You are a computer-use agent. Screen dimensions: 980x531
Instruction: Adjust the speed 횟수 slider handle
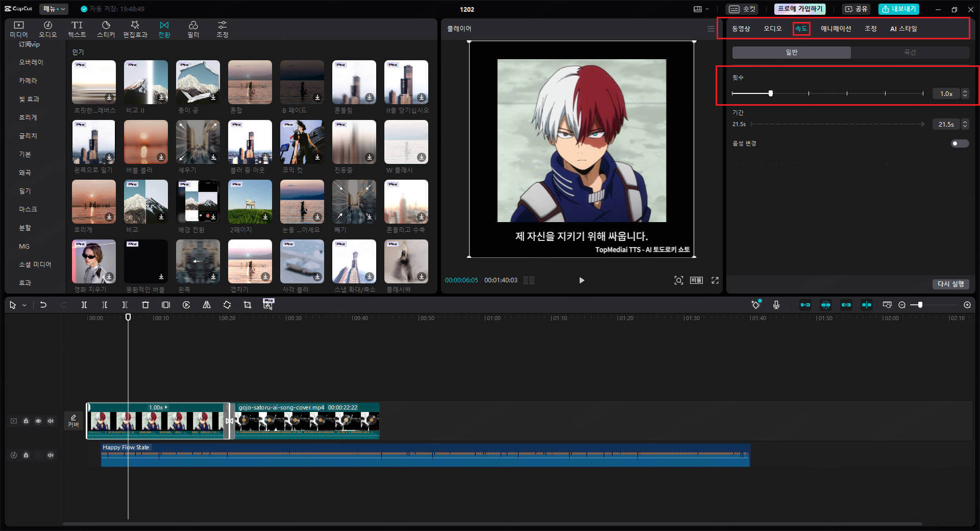click(x=771, y=93)
